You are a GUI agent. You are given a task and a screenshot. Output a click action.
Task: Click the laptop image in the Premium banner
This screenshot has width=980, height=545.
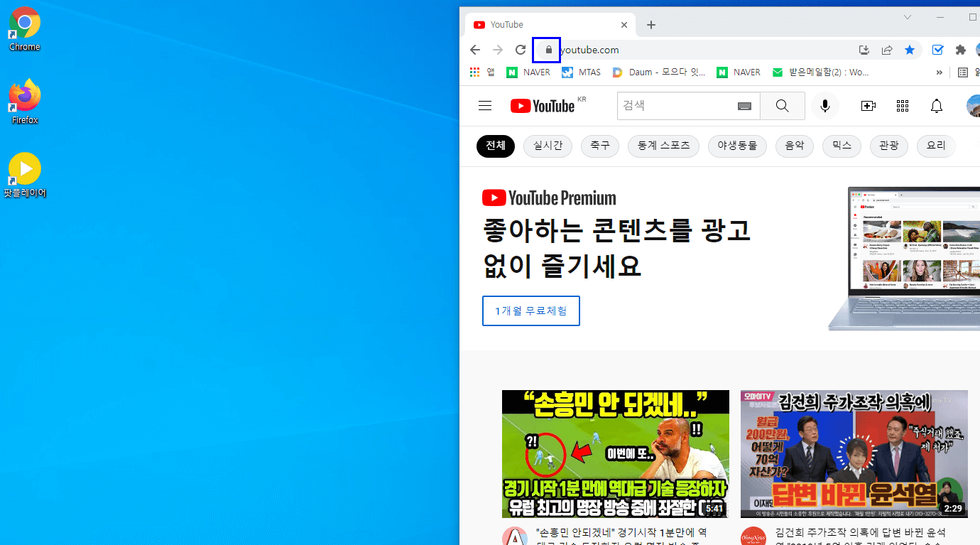point(903,259)
